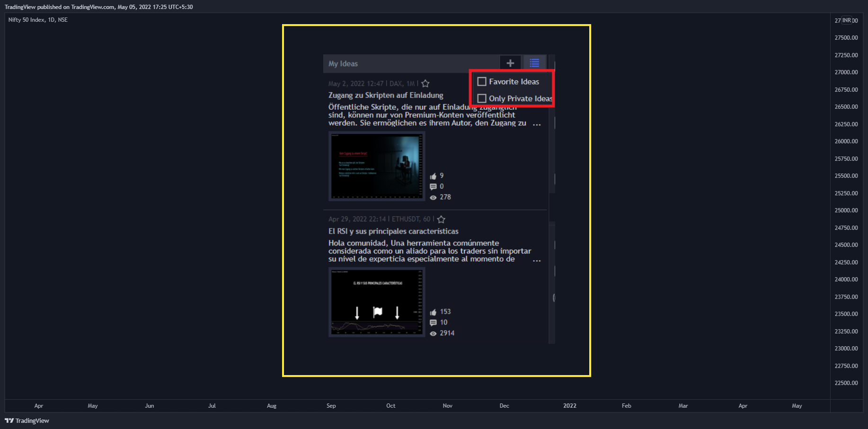Click the comment icon showing 10 comments
Screen dimensions: 868x429
433,323
